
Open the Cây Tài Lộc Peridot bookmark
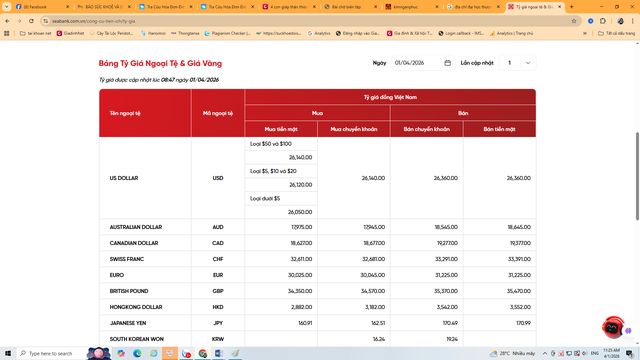(111, 33)
